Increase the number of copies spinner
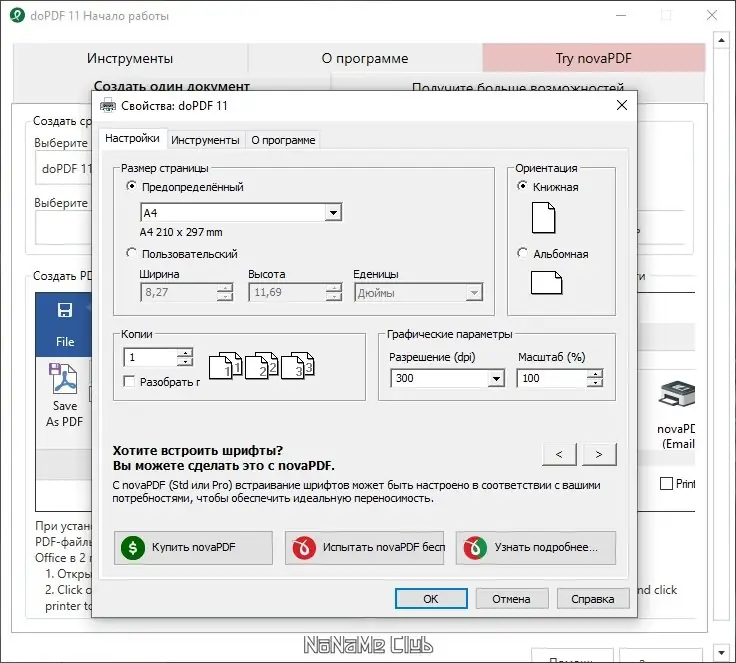The height and width of the screenshot is (663, 736). [185, 353]
